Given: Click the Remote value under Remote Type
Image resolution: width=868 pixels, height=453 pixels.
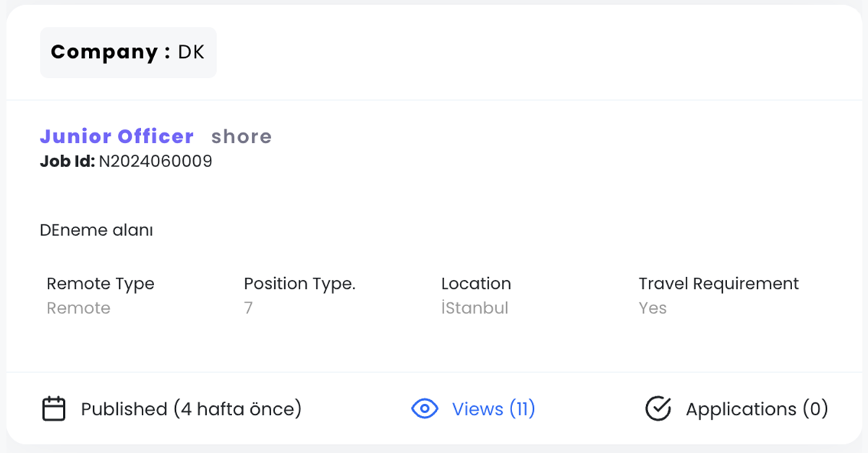Looking at the screenshot, I should pyautogui.click(x=79, y=308).
